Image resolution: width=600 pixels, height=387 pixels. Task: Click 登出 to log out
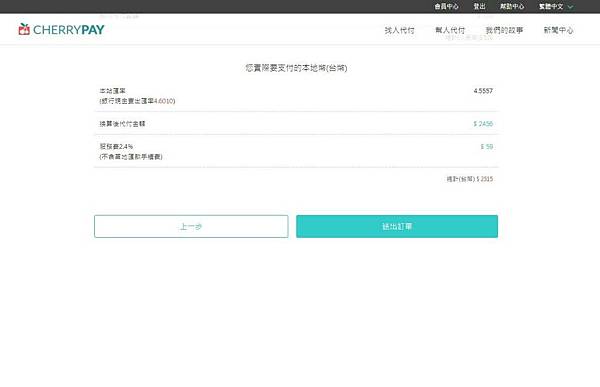pos(479,7)
